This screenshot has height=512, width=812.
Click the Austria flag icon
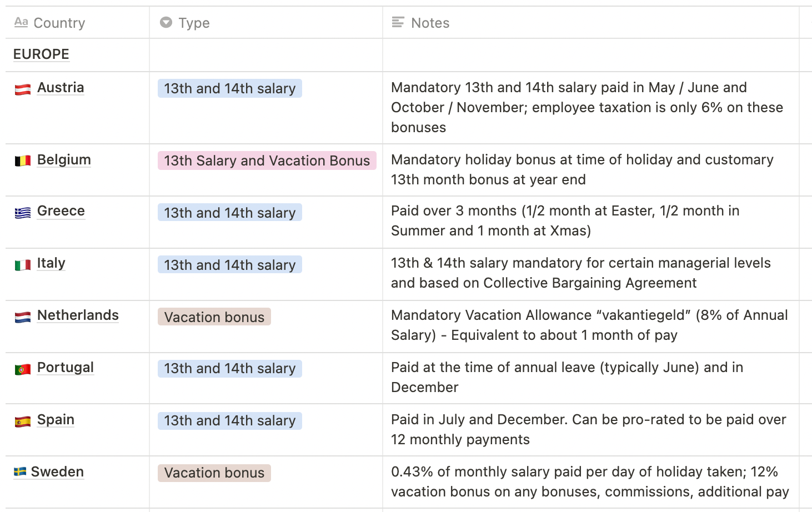coord(22,88)
